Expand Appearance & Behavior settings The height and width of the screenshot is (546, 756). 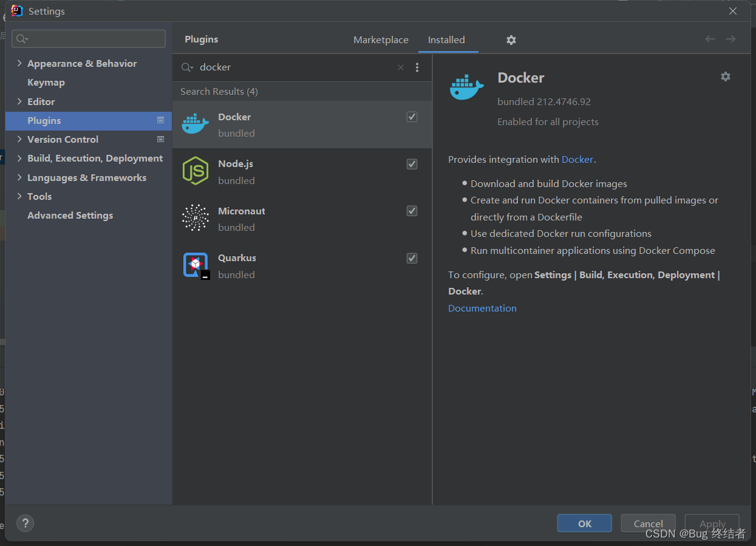click(19, 64)
